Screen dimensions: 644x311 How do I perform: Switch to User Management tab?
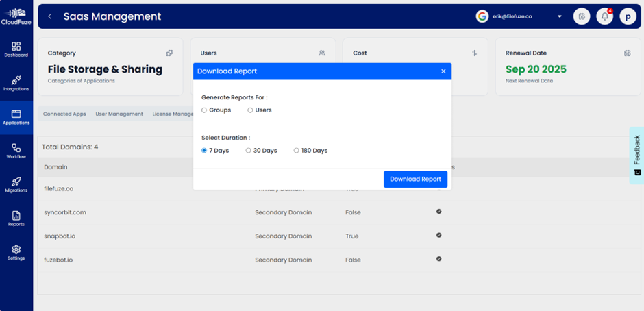click(119, 114)
